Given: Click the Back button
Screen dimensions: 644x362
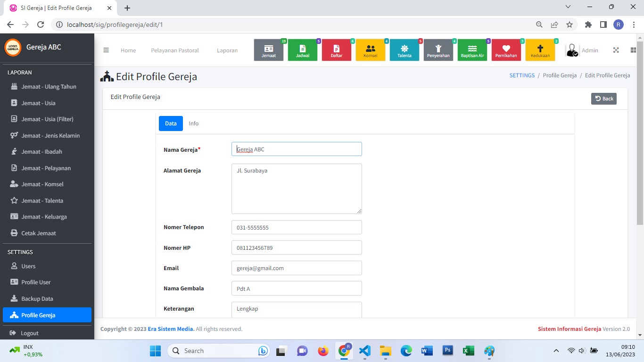Looking at the screenshot, I should pyautogui.click(x=604, y=99).
